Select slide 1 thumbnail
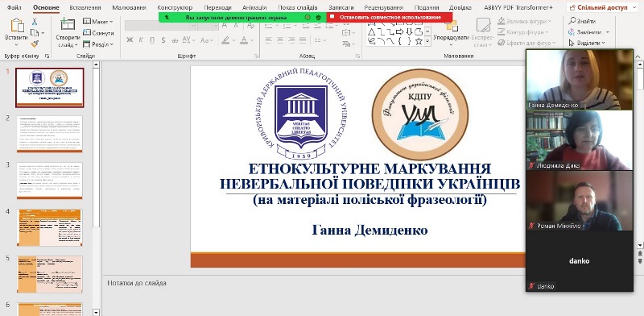 point(50,88)
